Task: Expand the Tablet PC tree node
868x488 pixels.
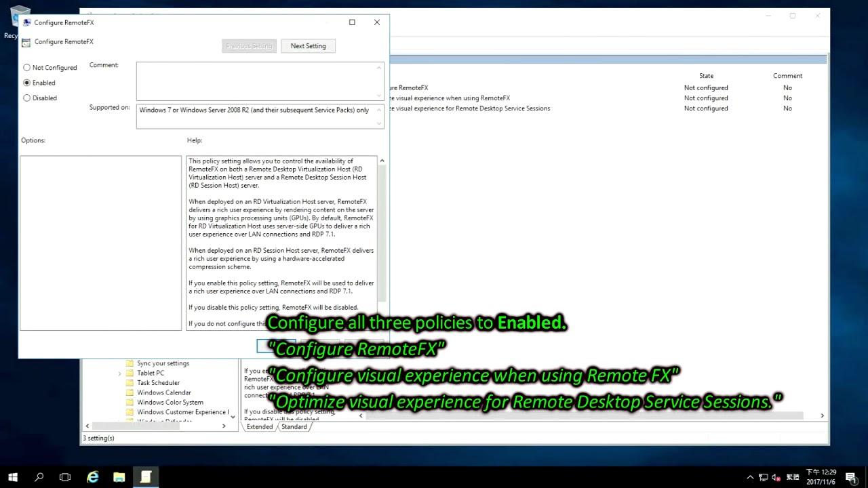Action: (x=120, y=373)
